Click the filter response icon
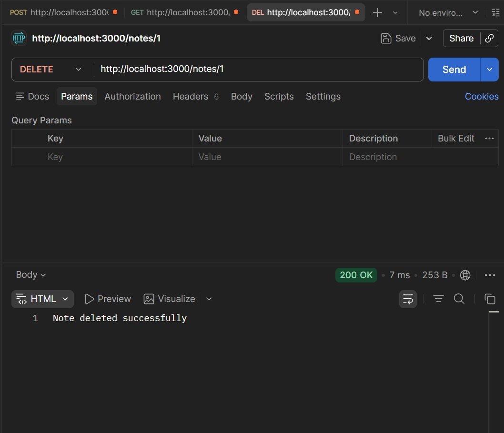This screenshot has width=504, height=433. [438, 299]
